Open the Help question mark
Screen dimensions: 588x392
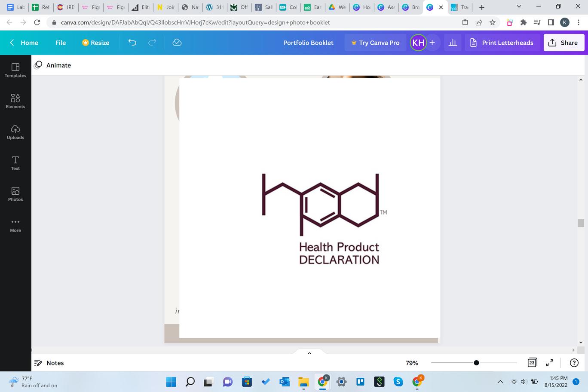[x=574, y=363]
